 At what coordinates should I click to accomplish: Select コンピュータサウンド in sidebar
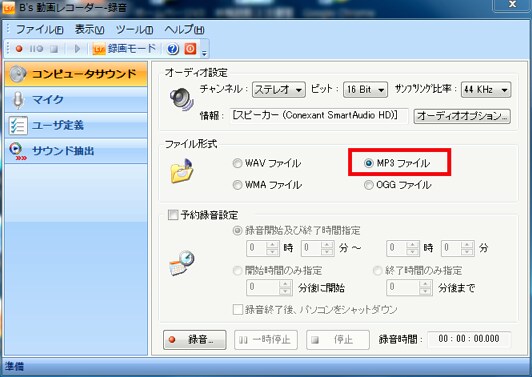click(x=76, y=74)
